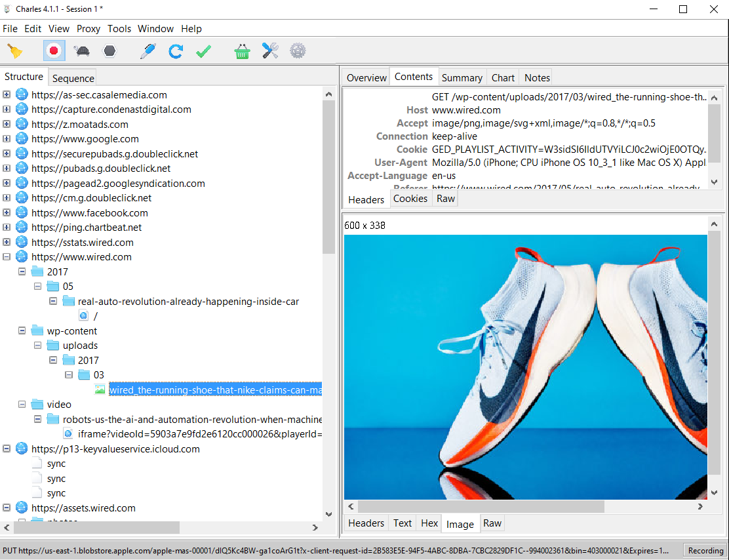Open the Edit menu
The image size is (729, 560).
click(33, 29)
